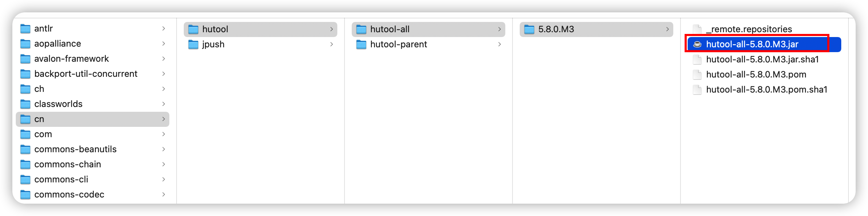Select hutool-all-5.8.0.M3.jar.sha1 file

(x=762, y=60)
